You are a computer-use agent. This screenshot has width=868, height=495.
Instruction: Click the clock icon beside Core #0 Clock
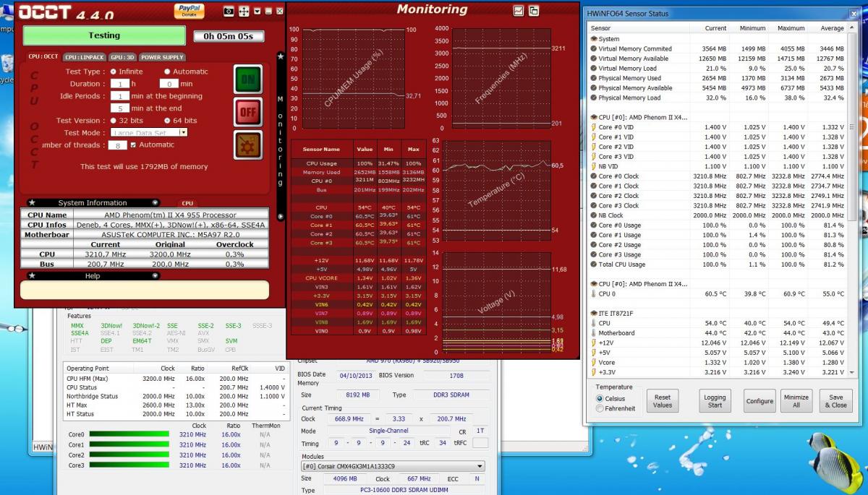(593, 176)
